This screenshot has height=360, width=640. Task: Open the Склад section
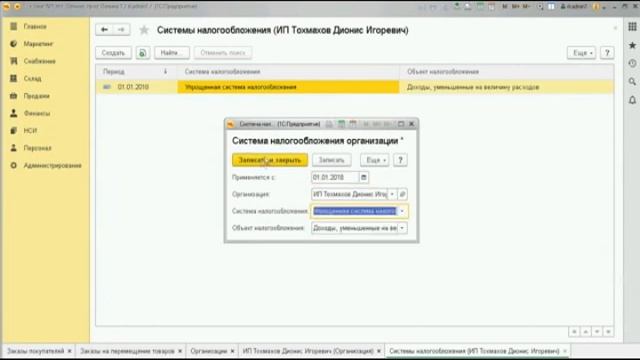[x=32, y=78]
